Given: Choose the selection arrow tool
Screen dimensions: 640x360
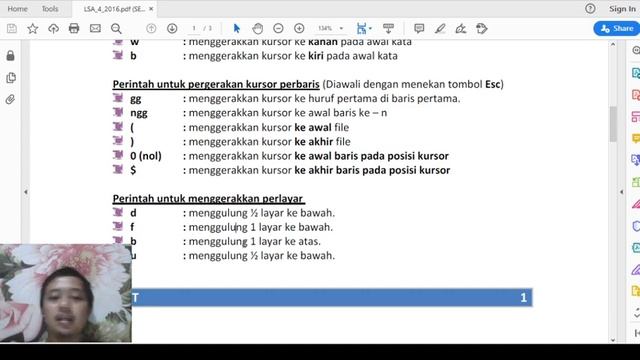Looking at the screenshot, I should tap(237, 29).
